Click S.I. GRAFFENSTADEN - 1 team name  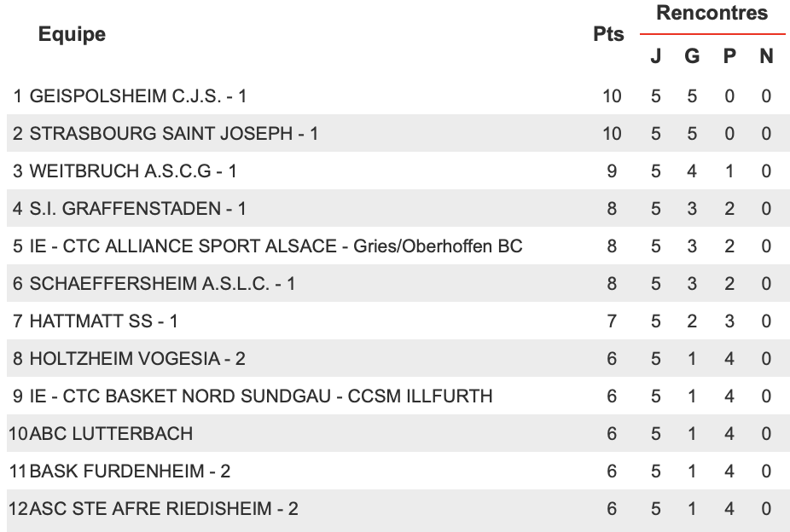tap(137, 208)
